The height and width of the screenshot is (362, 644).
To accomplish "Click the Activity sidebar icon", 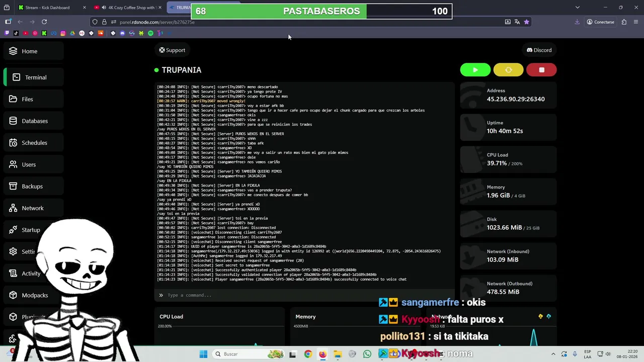I will 13,273.
